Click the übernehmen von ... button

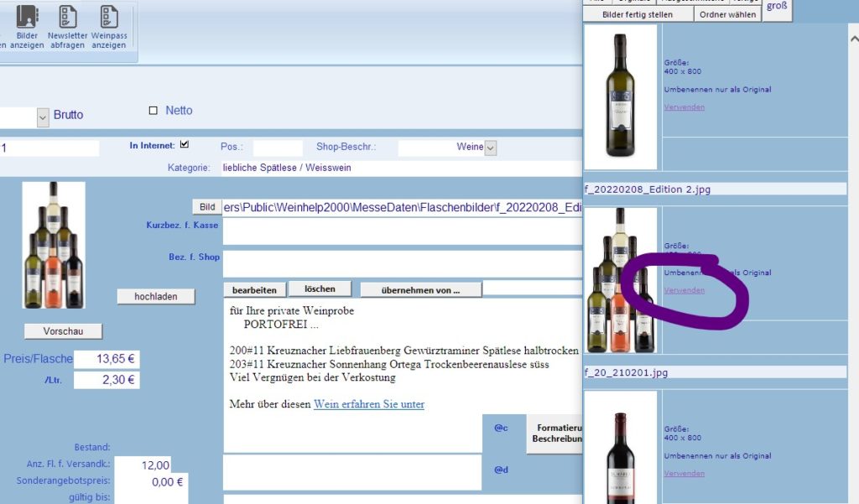421,290
